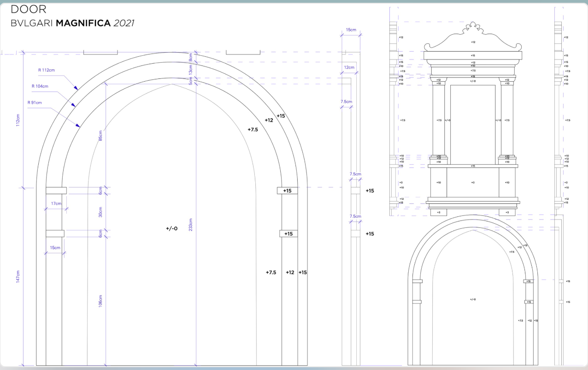Screen dimensions: 588x370
Task: Click the +15 label on large arch curve
Action: (281, 116)
